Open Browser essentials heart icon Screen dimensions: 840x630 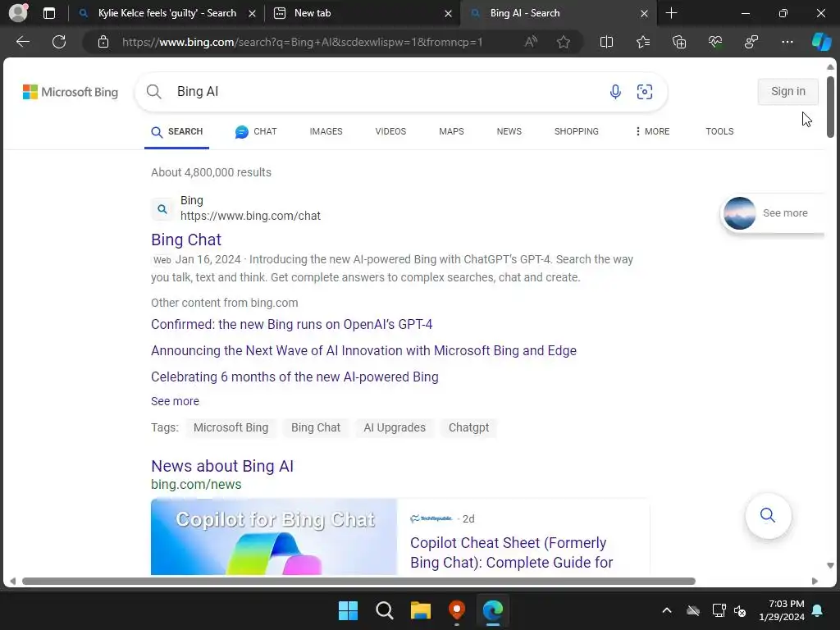point(715,42)
